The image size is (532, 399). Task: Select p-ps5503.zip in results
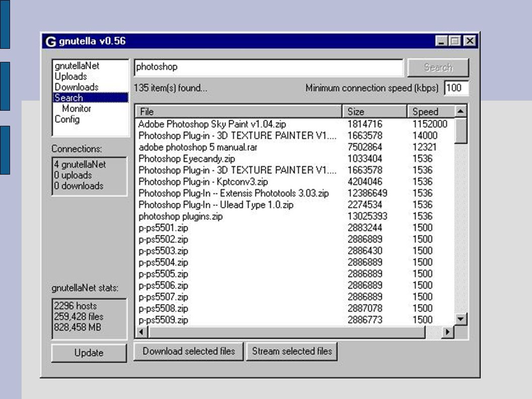(x=163, y=251)
